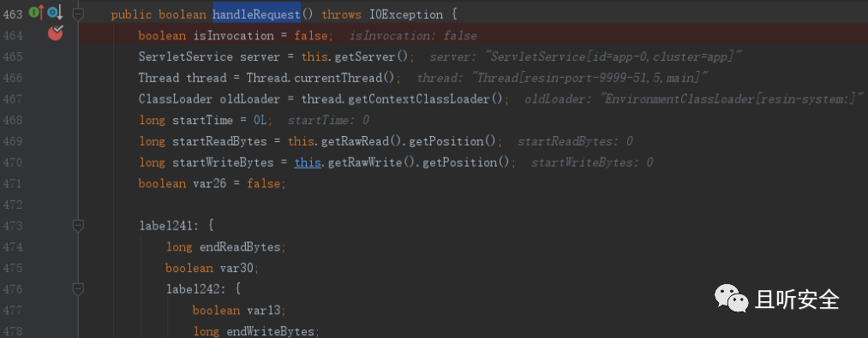Click the inline hint isInvocation: false
This screenshot has width=868, height=338.
(413, 36)
